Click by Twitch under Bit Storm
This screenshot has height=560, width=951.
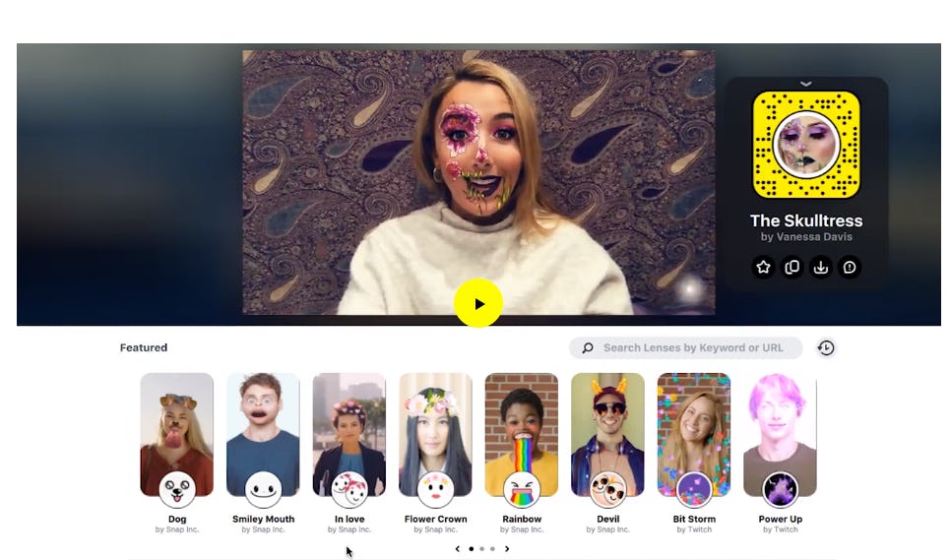[694, 529]
